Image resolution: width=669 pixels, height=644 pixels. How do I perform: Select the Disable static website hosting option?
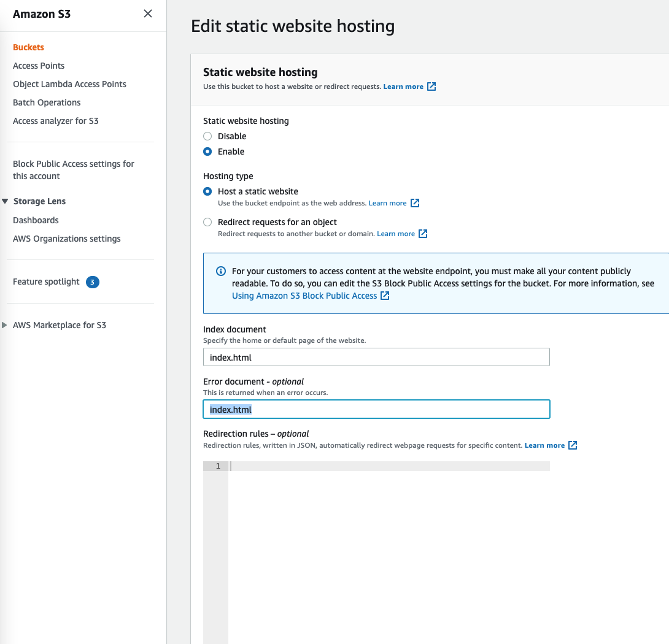click(x=207, y=136)
